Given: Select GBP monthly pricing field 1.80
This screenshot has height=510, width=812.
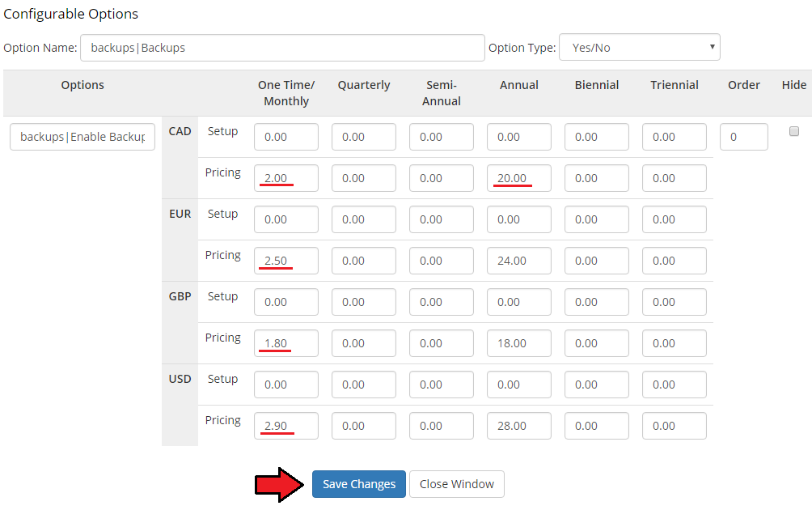Looking at the screenshot, I should coord(286,343).
